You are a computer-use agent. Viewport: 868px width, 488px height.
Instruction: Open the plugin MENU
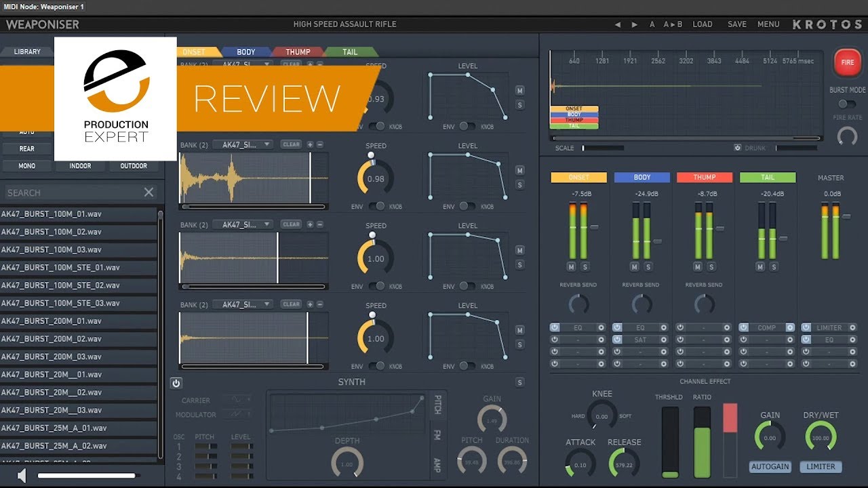tap(768, 24)
